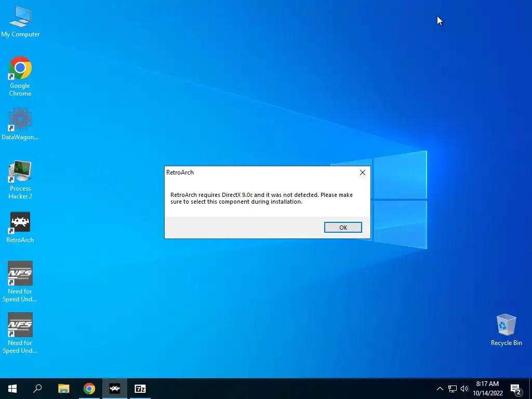Open the network tray icon
532x399 pixels.
pyautogui.click(x=453, y=389)
